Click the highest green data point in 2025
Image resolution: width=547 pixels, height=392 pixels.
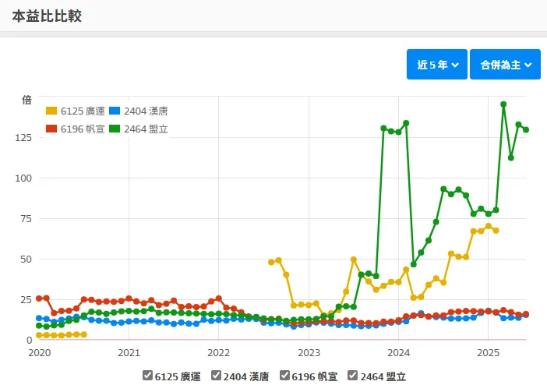coord(504,104)
